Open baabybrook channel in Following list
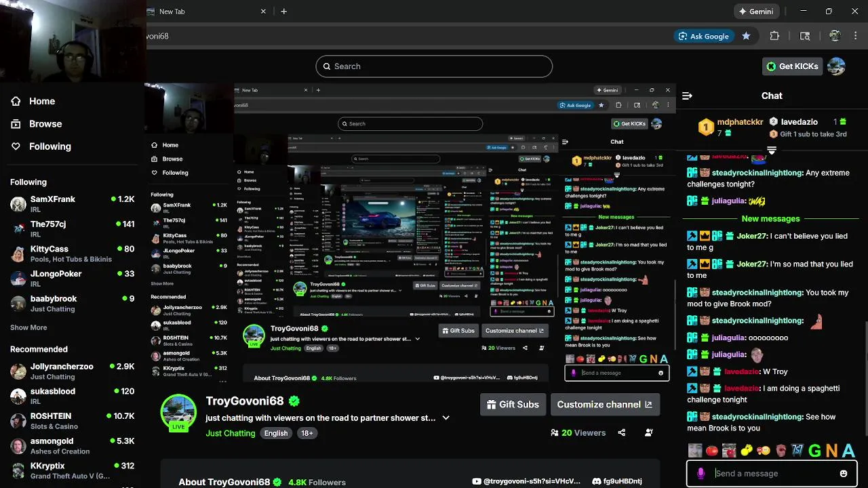The height and width of the screenshot is (488, 868). point(73,304)
